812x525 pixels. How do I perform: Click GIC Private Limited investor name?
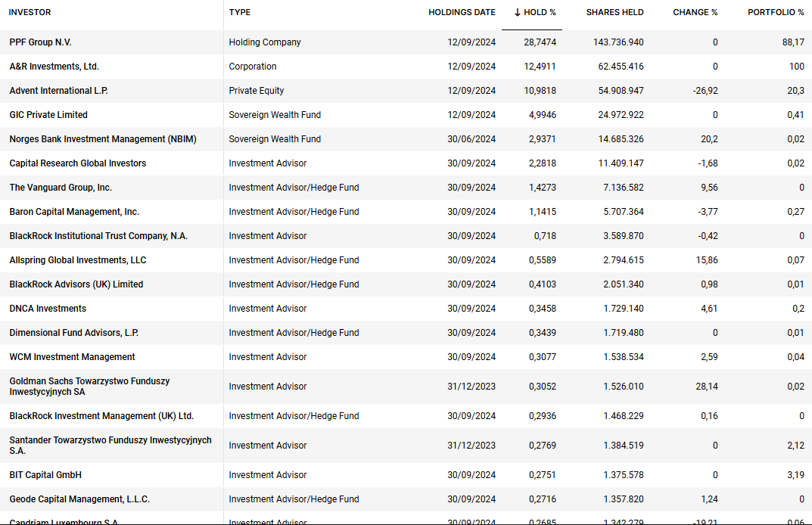(x=48, y=115)
